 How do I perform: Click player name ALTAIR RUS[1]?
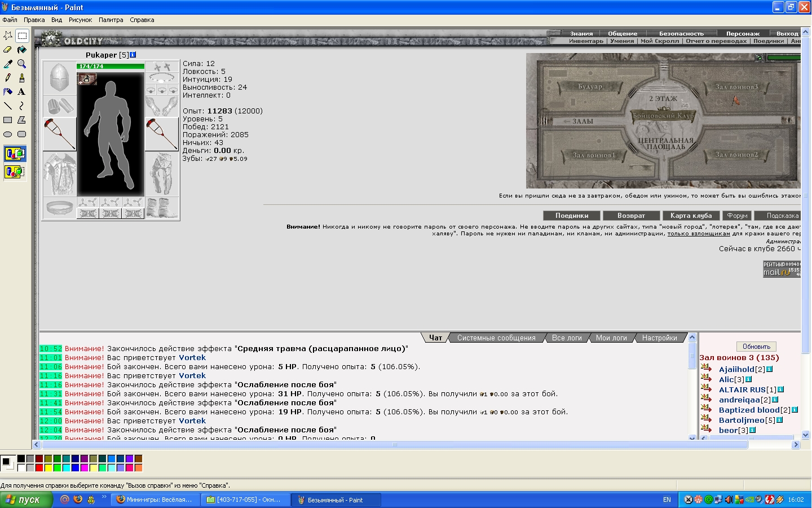[x=747, y=389]
